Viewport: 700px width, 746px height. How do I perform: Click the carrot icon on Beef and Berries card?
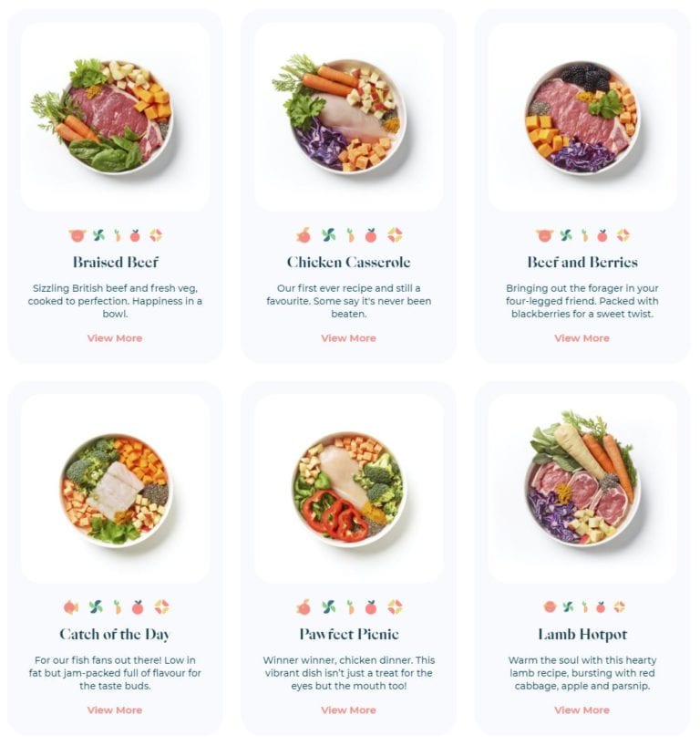point(584,235)
